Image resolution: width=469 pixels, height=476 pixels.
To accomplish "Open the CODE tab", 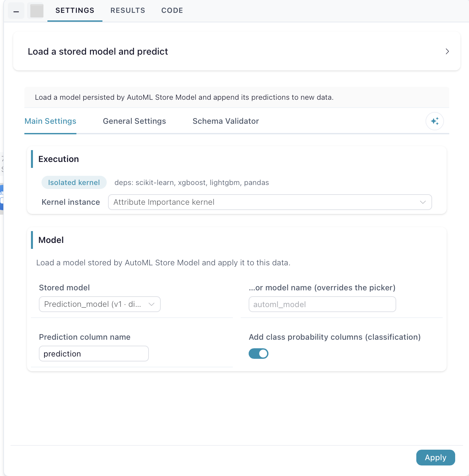I will coord(172,11).
